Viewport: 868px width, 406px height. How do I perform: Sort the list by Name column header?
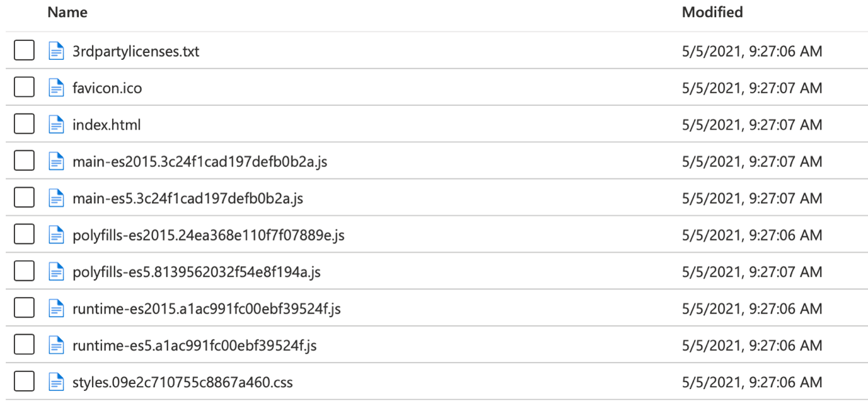click(67, 12)
